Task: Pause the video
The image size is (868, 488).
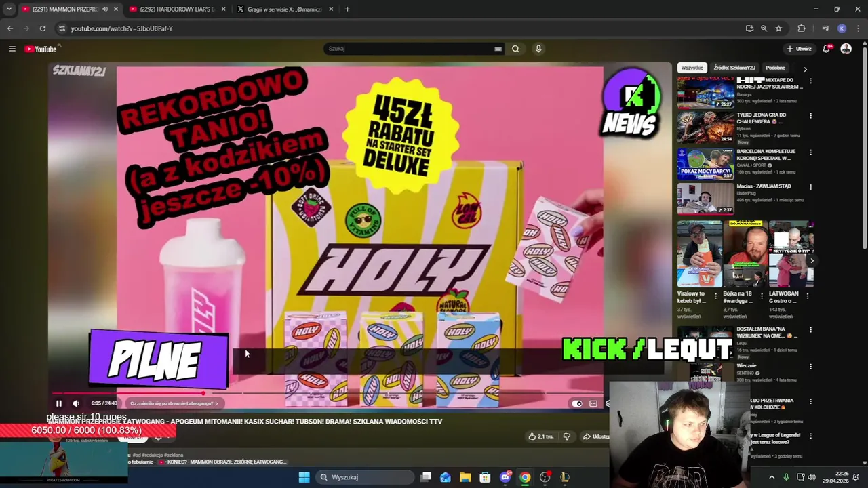Action: click(x=59, y=403)
